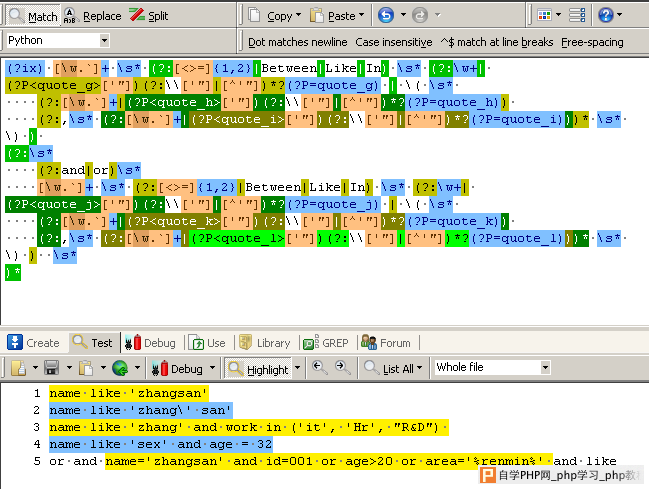The image size is (649, 489).
Task: Expand the Copy dropdown arrow
Action: pyautogui.click(x=298, y=15)
